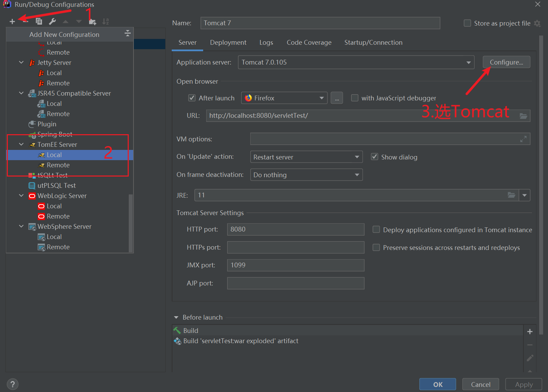The image size is (548, 392).
Task: Select Remote under Jetty Server
Action: point(58,83)
